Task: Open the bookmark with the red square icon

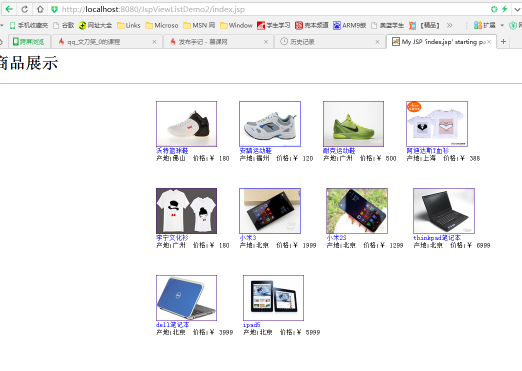Action: coord(312,25)
